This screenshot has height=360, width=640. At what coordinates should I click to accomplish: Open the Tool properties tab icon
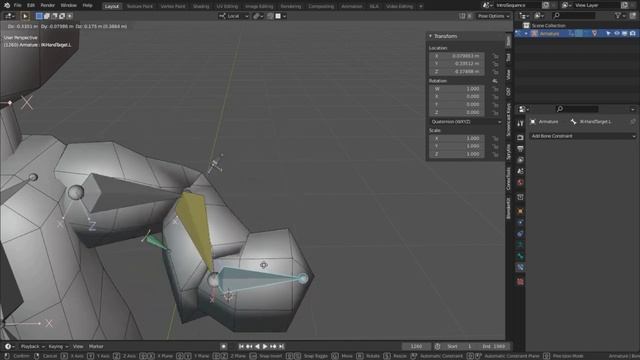520,123
